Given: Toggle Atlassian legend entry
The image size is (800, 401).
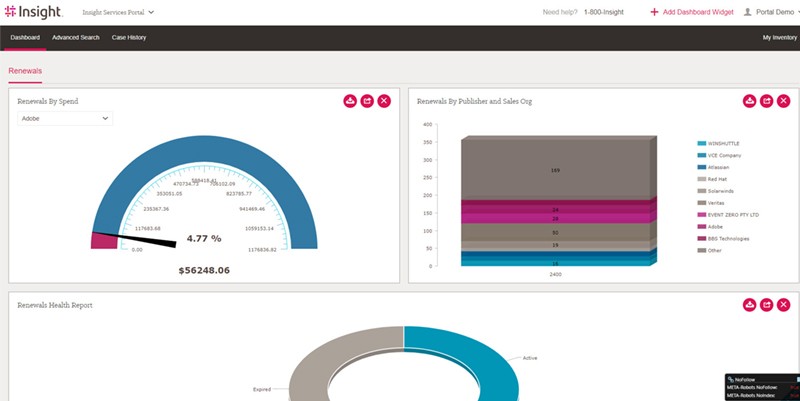Looking at the screenshot, I should 713,167.
